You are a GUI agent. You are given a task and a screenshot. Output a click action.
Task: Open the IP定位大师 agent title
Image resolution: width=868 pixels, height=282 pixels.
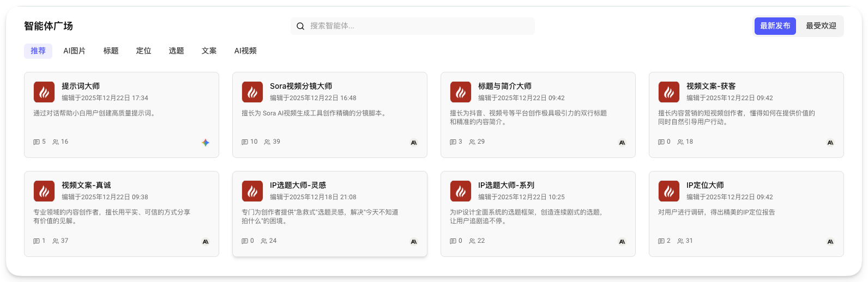[705, 185]
